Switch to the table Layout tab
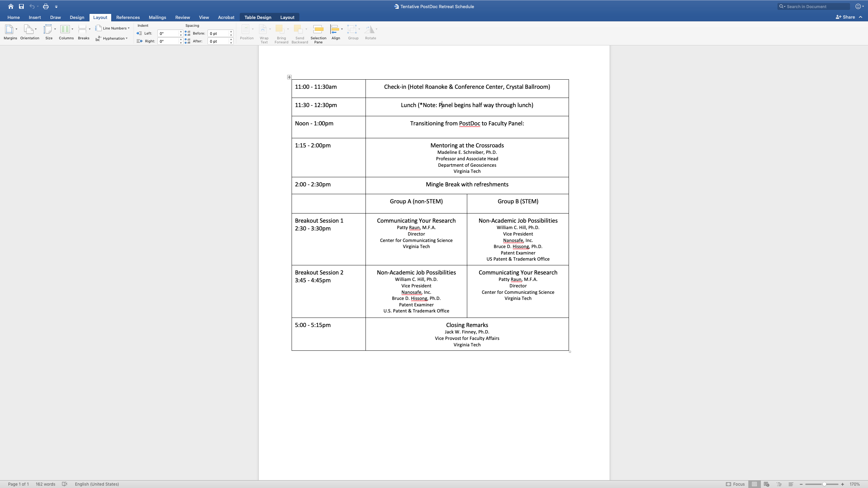This screenshot has width=868, height=488. (287, 17)
